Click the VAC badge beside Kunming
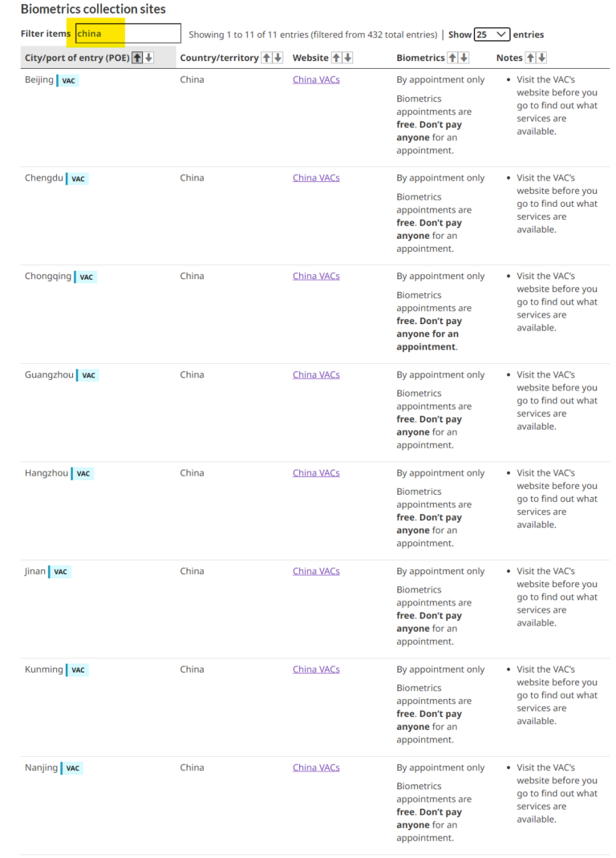Image resolution: width=616 pixels, height=858 pixels. click(x=78, y=670)
